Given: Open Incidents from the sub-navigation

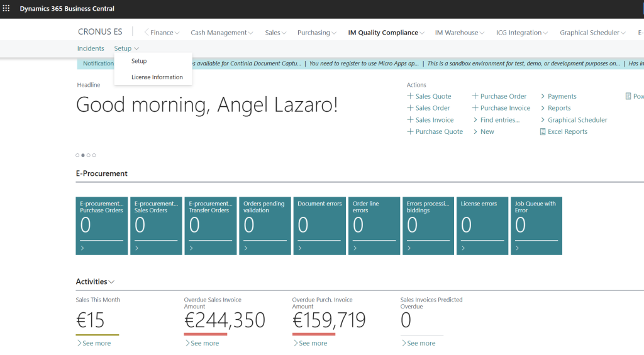Looking at the screenshot, I should click(x=91, y=48).
